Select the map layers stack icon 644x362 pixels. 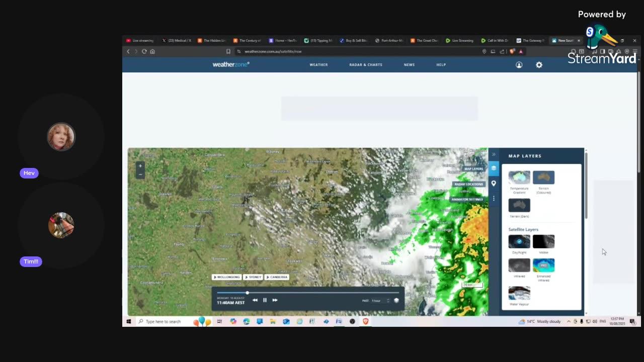pyautogui.click(x=494, y=168)
